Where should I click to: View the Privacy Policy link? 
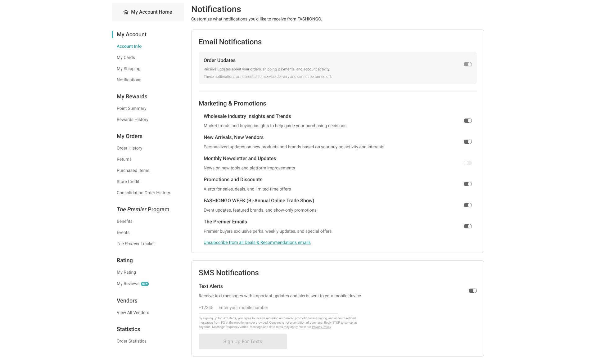(321, 327)
